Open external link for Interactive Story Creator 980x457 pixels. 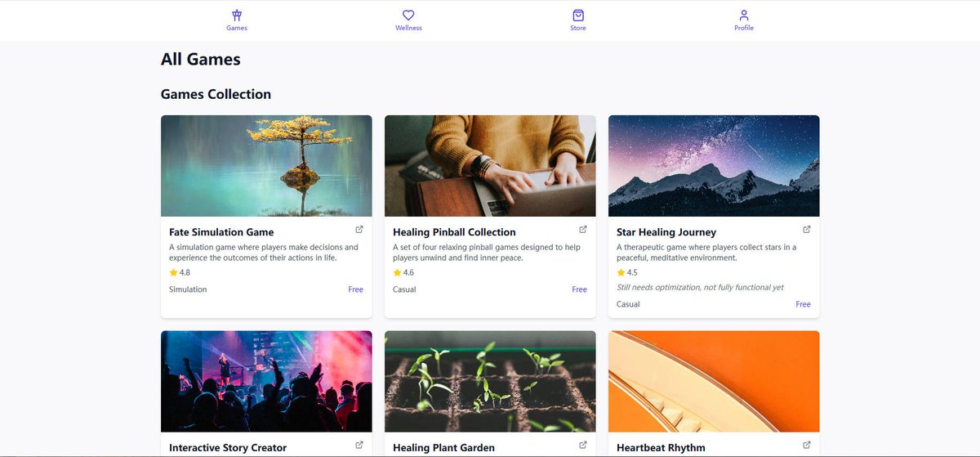point(359,446)
